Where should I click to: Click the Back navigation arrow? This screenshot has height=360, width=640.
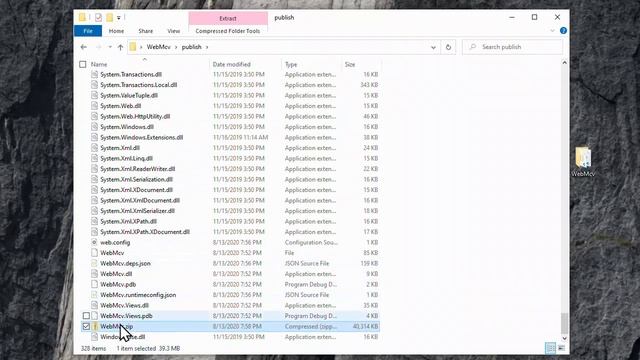coord(84,47)
